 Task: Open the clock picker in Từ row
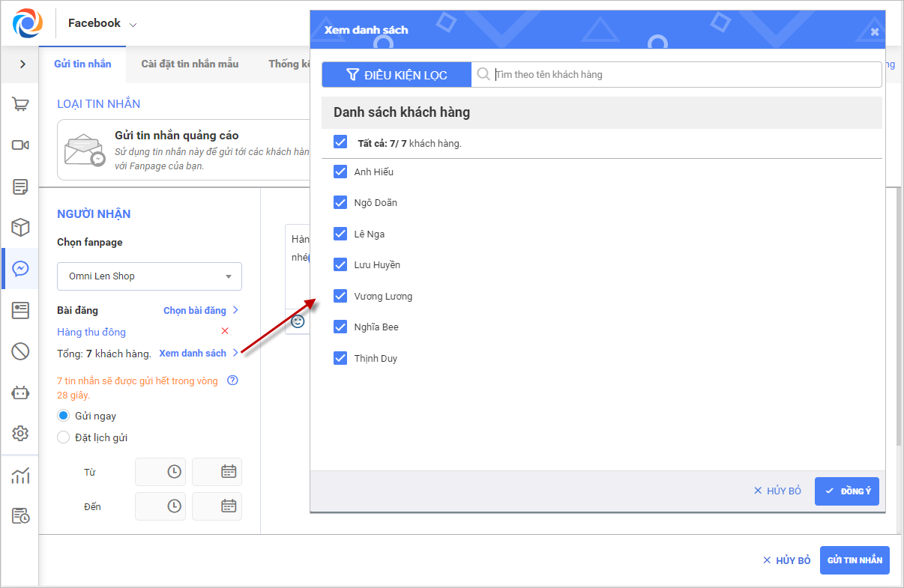pos(174,472)
